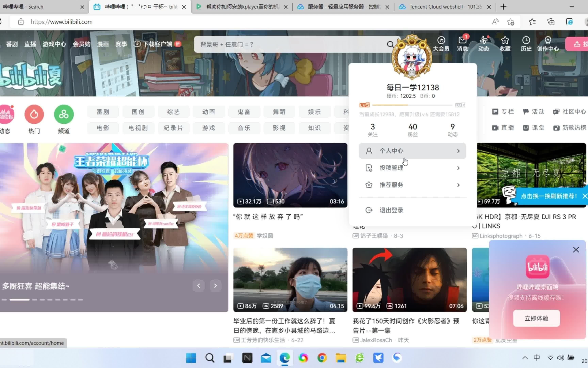Click the search magnifier icon in search bar
The height and width of the screenshot is (368, 588).
390,44
